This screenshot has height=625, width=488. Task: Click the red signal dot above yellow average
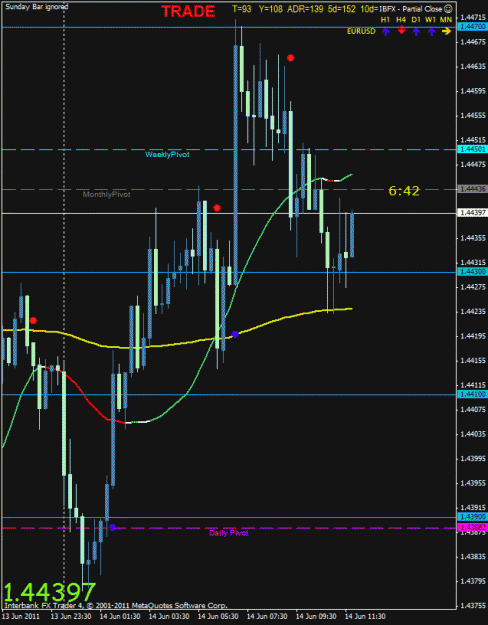point(33,320)
